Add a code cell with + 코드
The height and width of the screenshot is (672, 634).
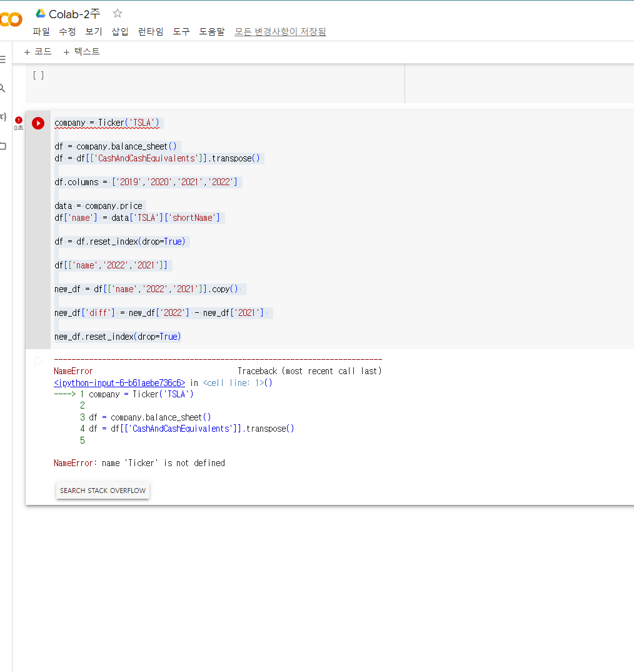click(x=38, y=52)
